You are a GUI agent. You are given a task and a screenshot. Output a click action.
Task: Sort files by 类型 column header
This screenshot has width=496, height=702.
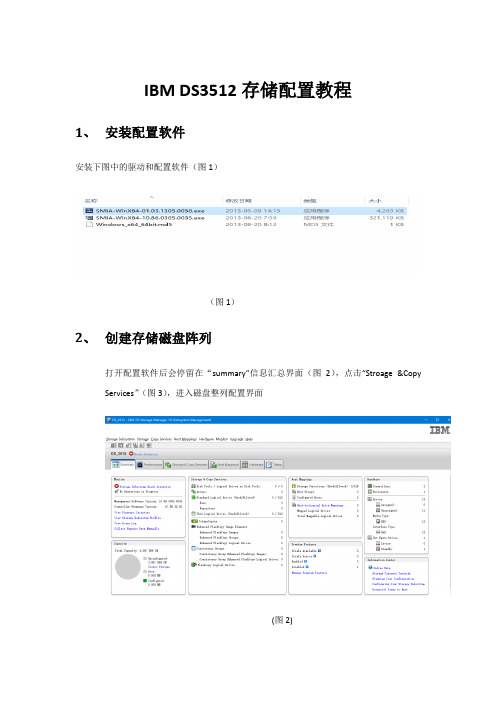pos(310,201)
